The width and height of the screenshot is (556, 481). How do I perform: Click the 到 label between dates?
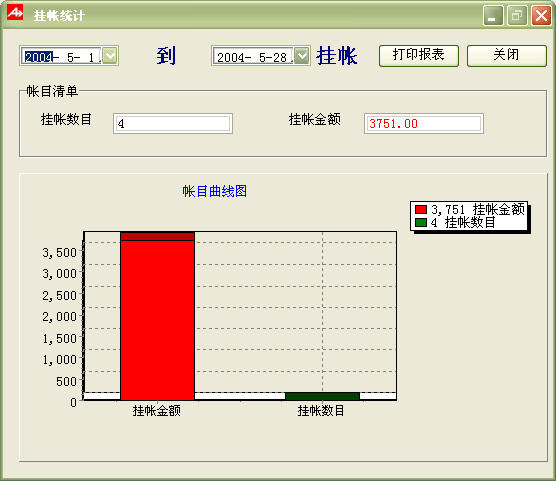[x=166, y=56]
